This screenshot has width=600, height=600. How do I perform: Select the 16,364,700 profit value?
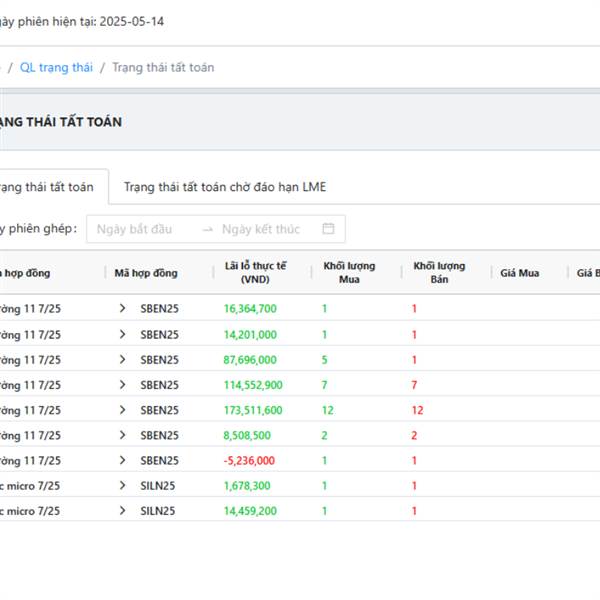[x=250, y=308]
